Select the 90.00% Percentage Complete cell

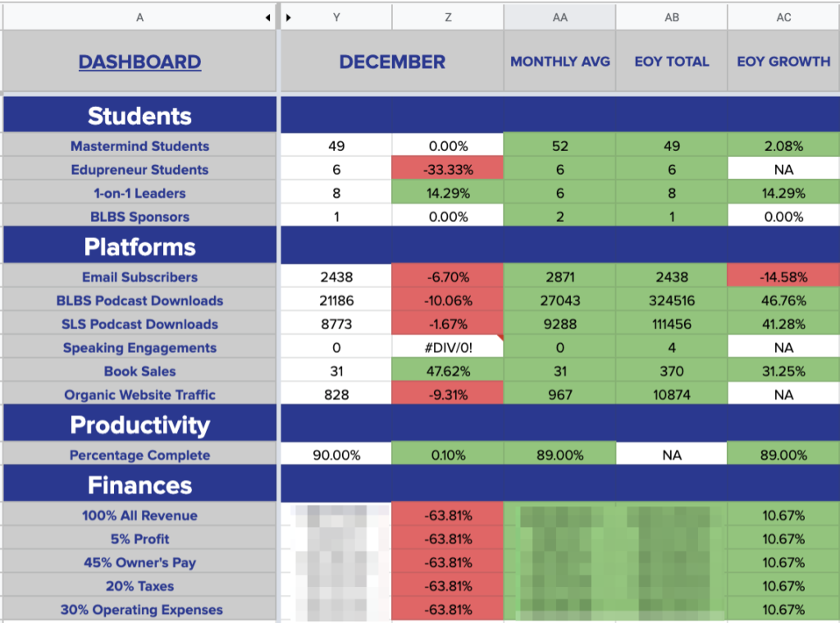336,452
